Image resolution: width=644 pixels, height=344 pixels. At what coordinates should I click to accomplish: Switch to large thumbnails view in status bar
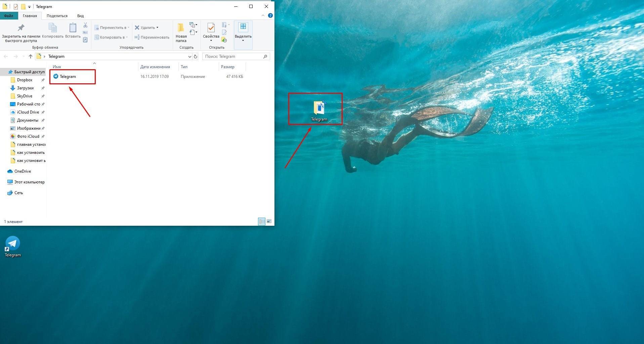pyautogui.click(x=269, y=221)
